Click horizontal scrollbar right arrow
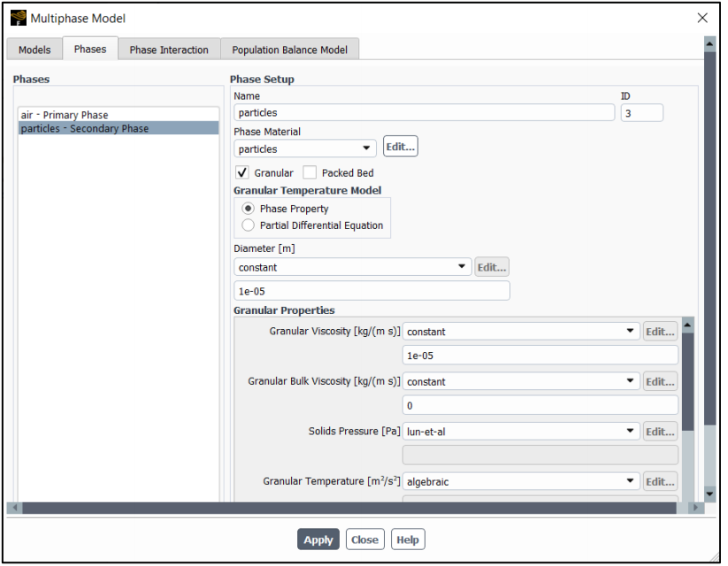This screenshot has height=566, width=728. tap(695, 508)
